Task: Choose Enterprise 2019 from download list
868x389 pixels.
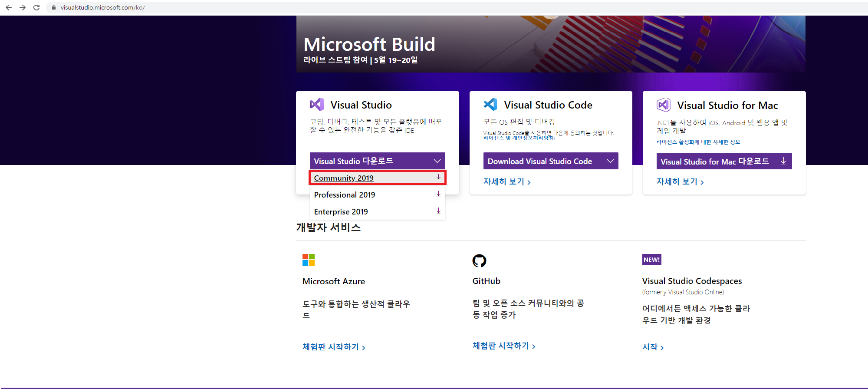Action: 378,211
